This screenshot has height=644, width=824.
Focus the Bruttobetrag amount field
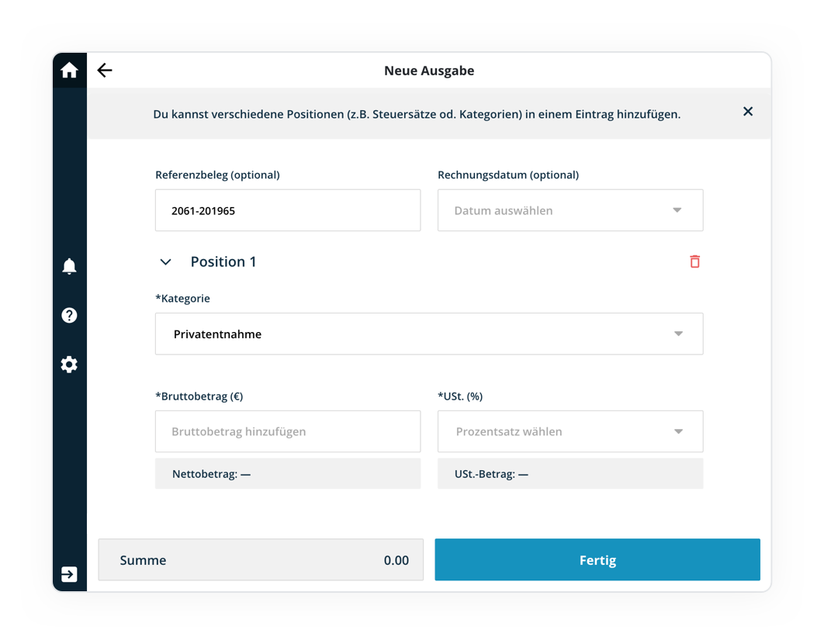coord(288,431)
